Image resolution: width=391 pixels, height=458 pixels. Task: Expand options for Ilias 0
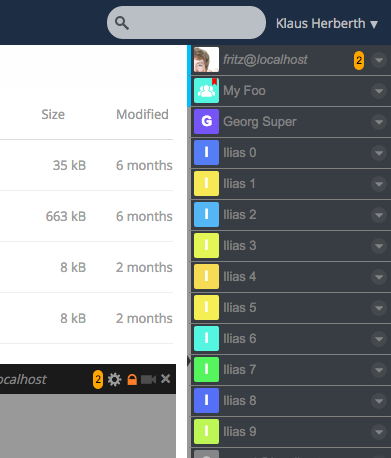(379, 153)
